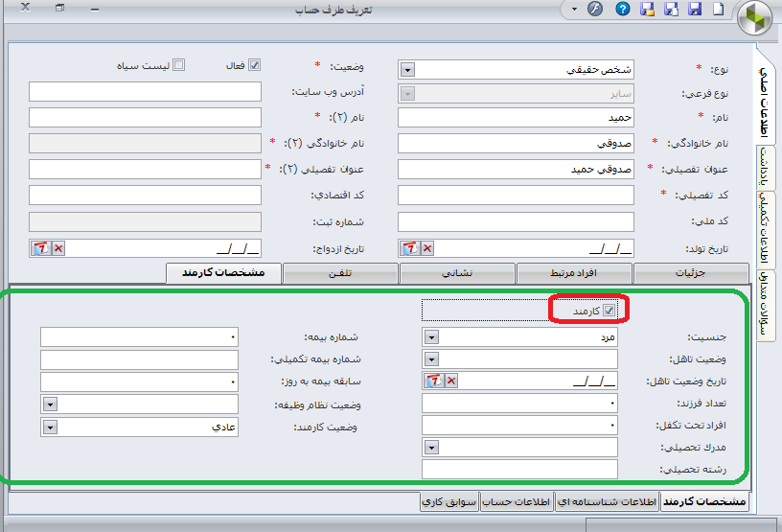This screenshot has height=532, width=782.
Task: Select the upper مشخصات کارمند tab
Action: pos(223,273)
